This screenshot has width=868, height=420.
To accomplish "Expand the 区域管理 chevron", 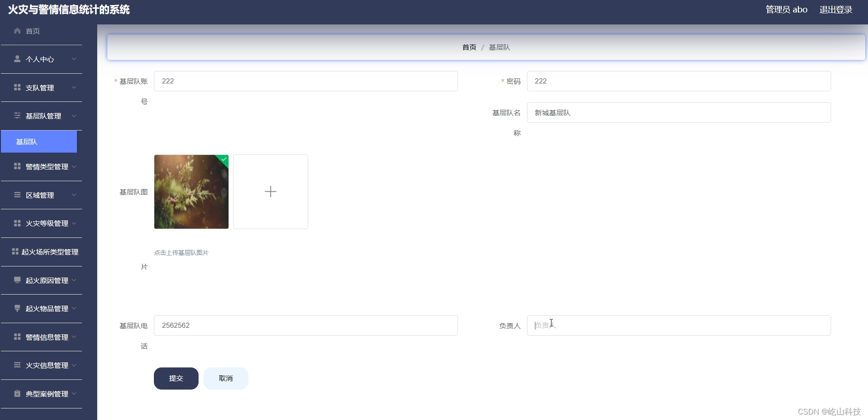I will 74,195.
